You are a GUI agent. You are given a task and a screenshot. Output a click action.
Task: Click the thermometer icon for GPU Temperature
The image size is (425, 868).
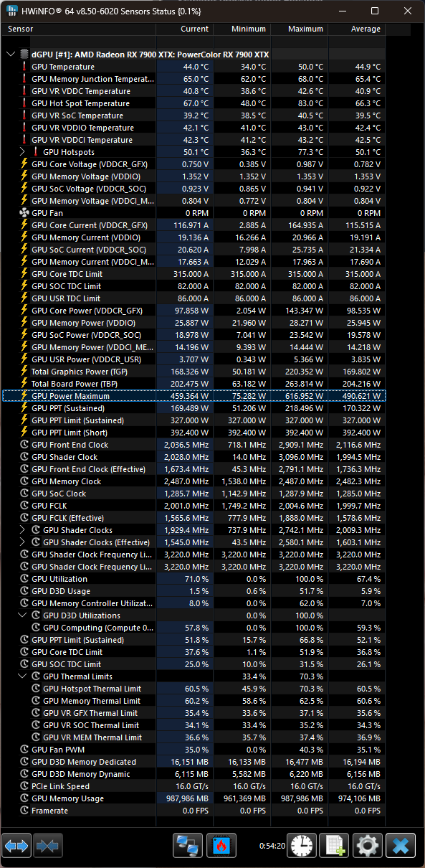24,67
